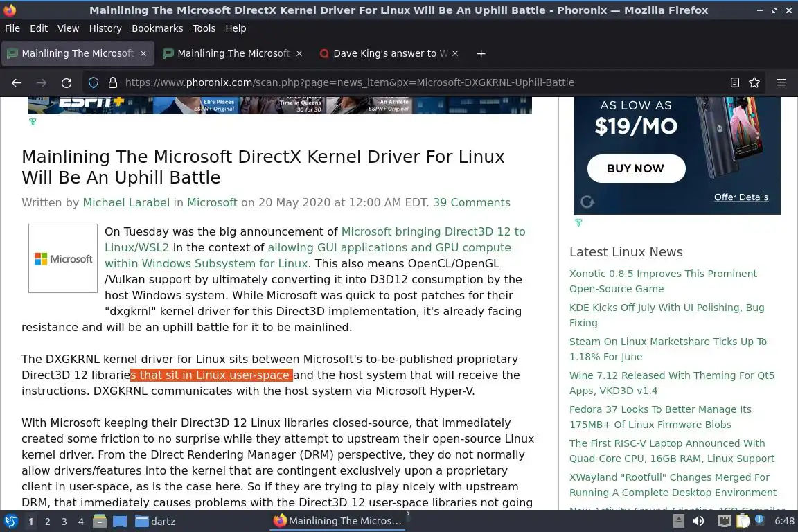Open the taskbar start menu icon

pyautogui.click(x=10, y=522)
